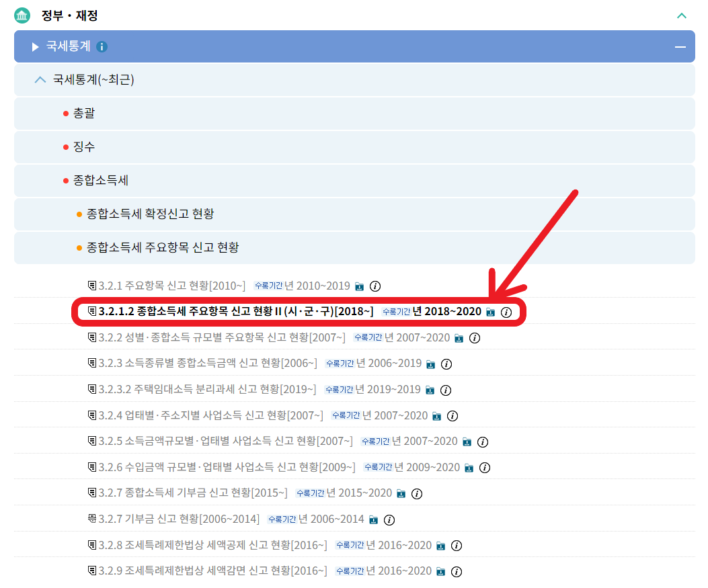Click the 정부・재정 building icon
Screen dimensions: 708x588
pos(22,16)
